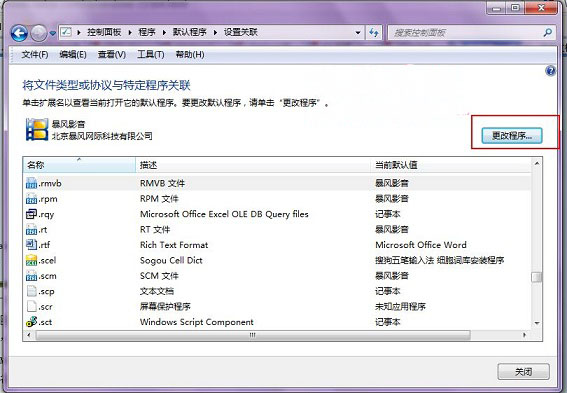Click the .rt file type icon
567x393 pixels.
[x=31, y=230]
